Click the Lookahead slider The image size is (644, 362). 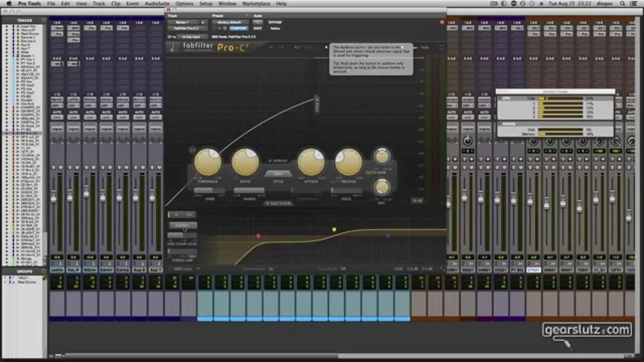coord(307,191)
